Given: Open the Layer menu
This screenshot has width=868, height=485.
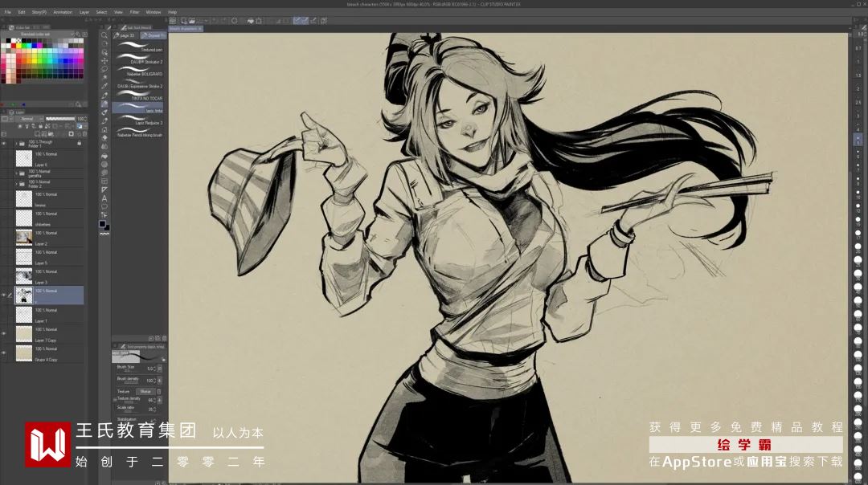Looking at the screenshot, I should [x=84, y=11].
